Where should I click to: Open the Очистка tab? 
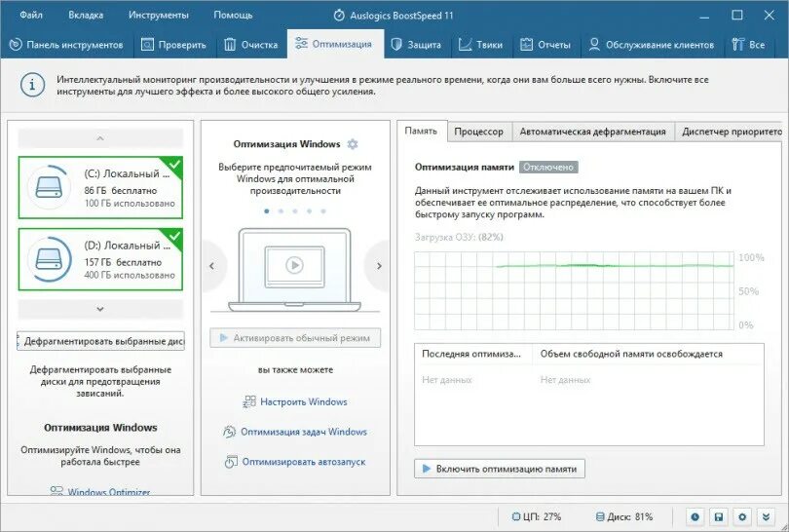251,45
